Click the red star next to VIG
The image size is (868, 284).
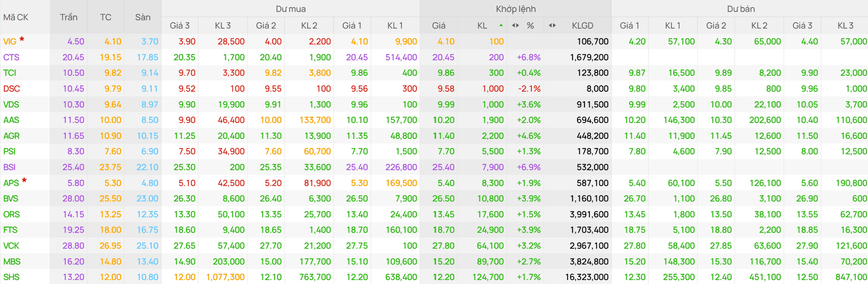[x=22, y=39]
